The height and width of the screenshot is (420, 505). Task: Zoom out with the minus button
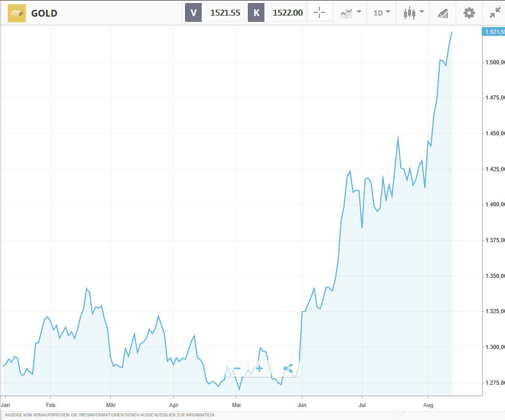237,369
